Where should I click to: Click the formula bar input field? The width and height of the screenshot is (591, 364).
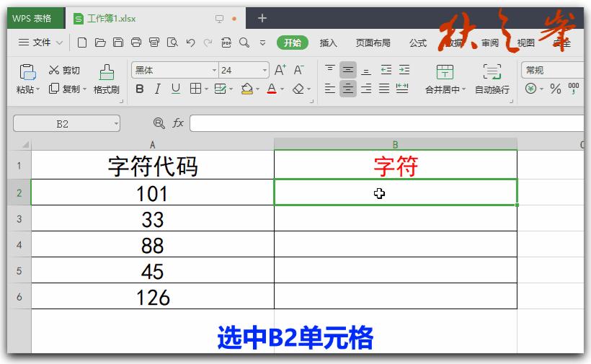pos(386,123)
